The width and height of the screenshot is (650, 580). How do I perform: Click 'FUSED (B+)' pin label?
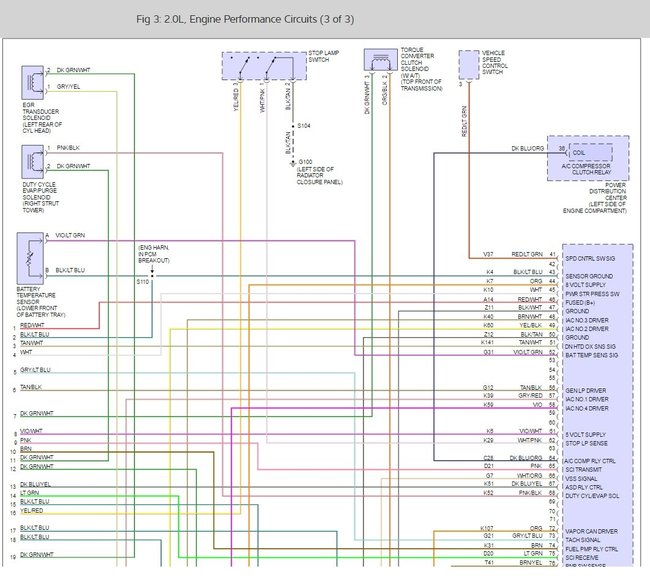[580, 303]
